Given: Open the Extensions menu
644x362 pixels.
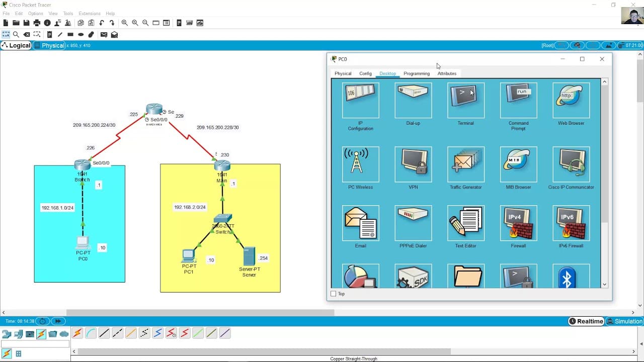Looking at the screenshot, I should [x=89, y=14].
